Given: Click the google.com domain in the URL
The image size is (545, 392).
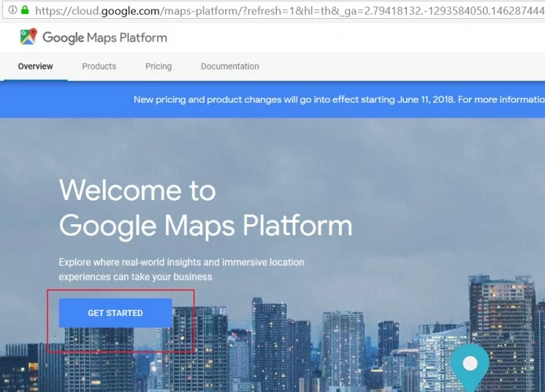Looking at the screenshot, I should click(130, 11).
